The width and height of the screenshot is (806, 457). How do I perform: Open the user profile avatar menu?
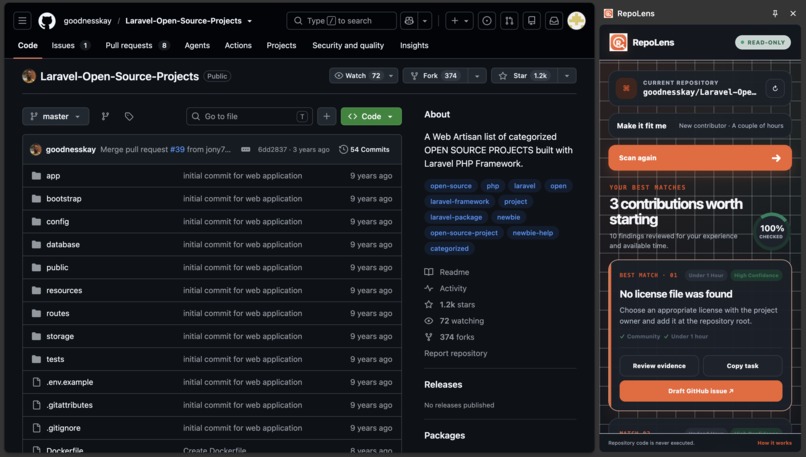pos(576,21)
